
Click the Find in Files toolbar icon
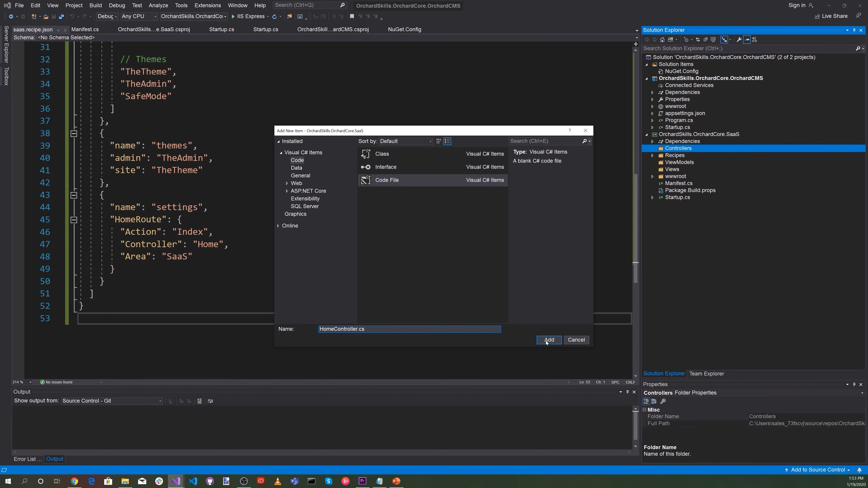click(289, 16)
